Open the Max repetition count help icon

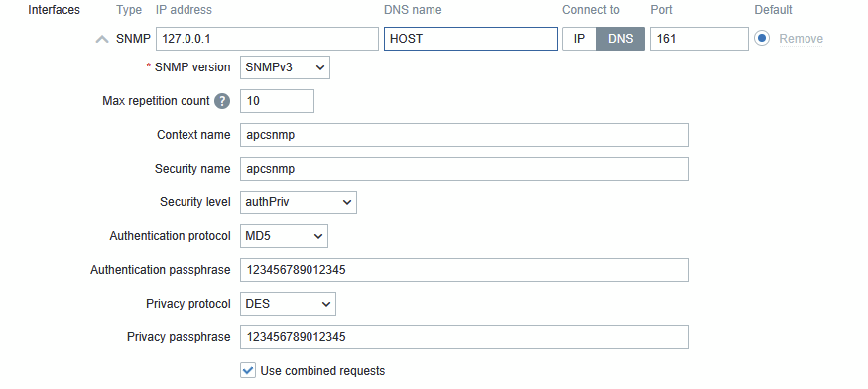(222, 101)
